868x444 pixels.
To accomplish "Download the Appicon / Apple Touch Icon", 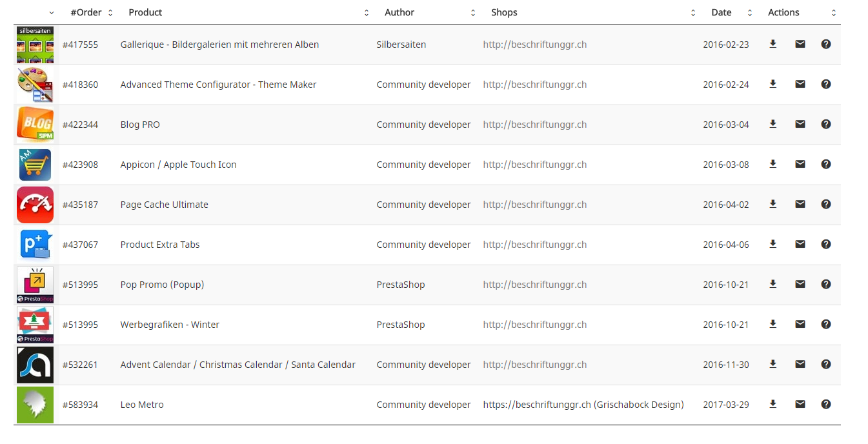I will (x=772, y=164).
